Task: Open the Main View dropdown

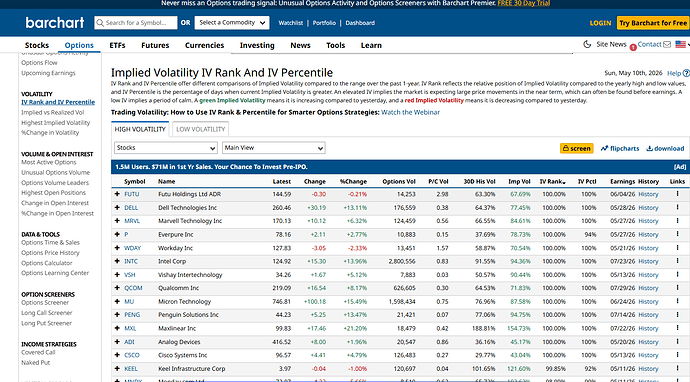Action: [273, 148]
